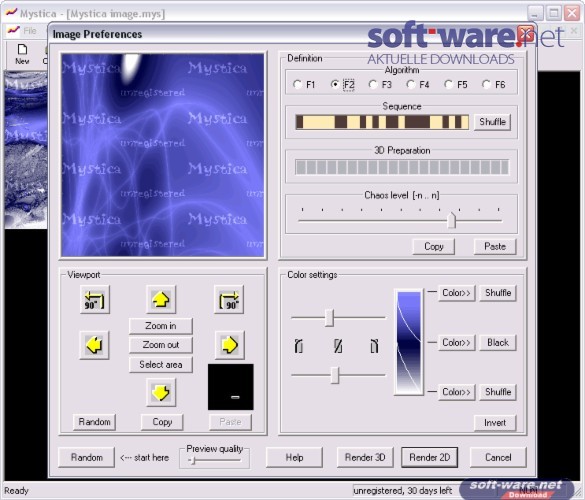
Task: Click the New document toolbar icon
Action: pos(22,54)
